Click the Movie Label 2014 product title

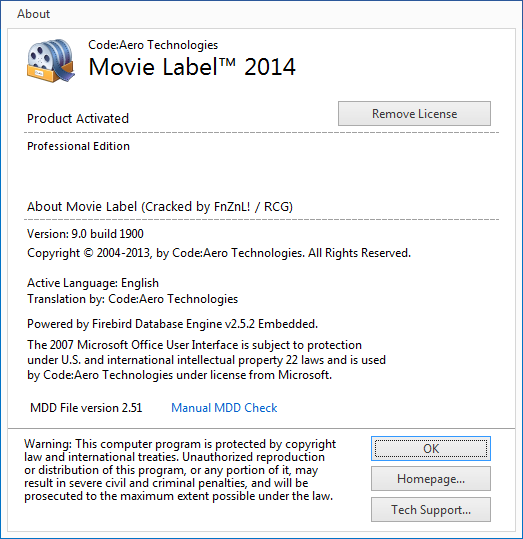click(192, 67)
